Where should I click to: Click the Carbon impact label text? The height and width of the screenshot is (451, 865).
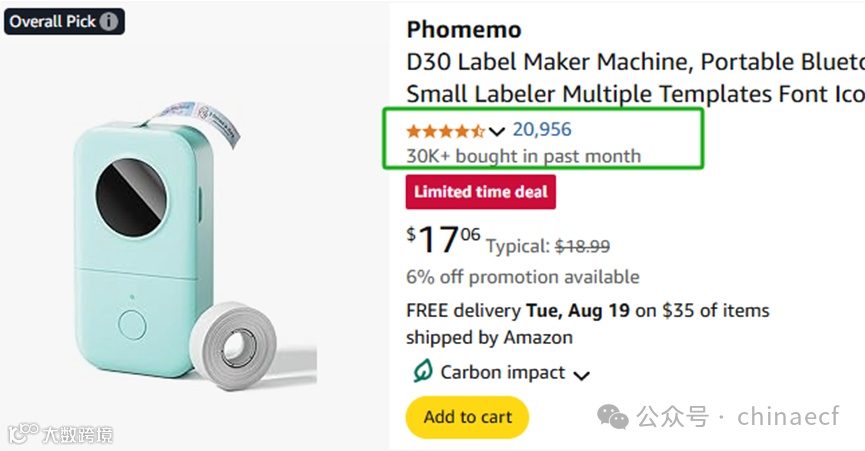pyautogui.click(x=503, y=373)
